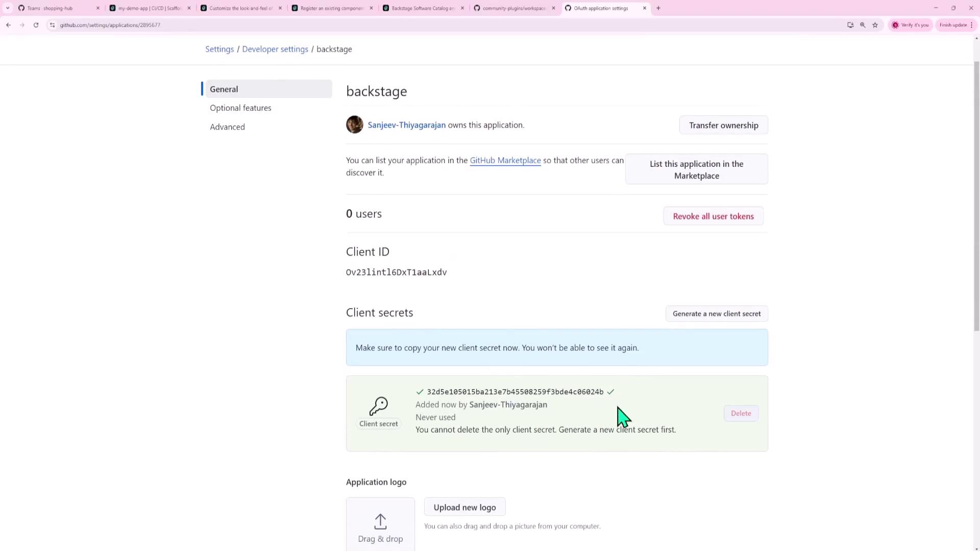Screen dimensions: 980x551
Task: Click the browser back arrow
Action: [x=9, y=25]
